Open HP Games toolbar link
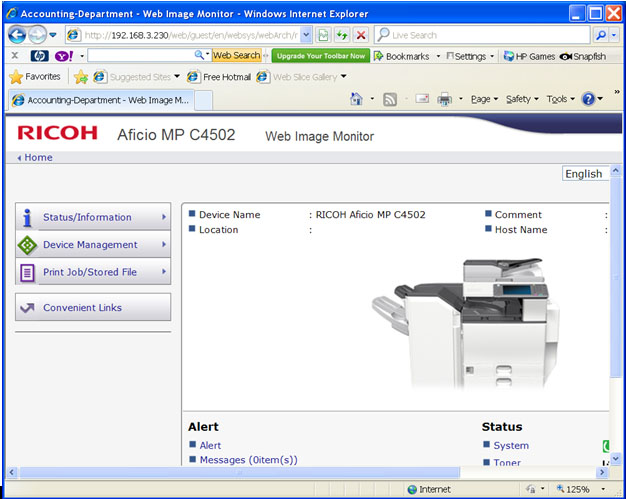The image size is (626, 499). click(x=529, y=56)
